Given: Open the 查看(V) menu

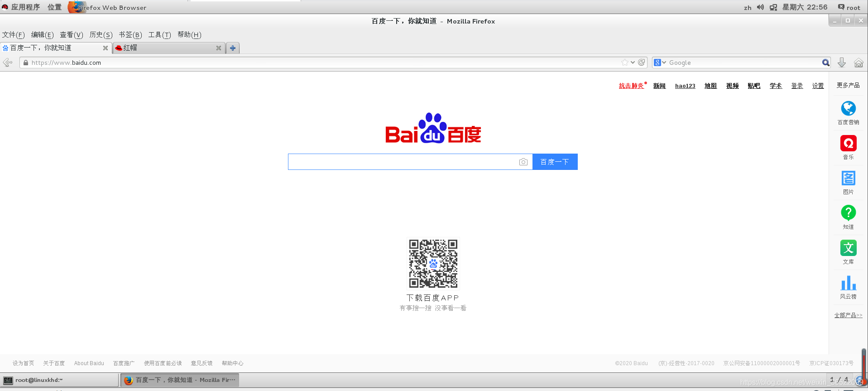Looking at the screenshot, I should (x=72, y=35).
